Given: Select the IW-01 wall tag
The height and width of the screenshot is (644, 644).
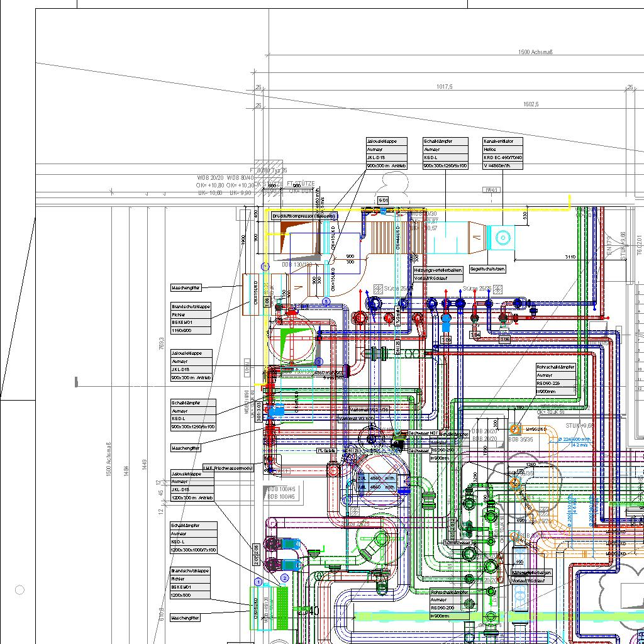Looking at the screenshot, I should (492, 190).
